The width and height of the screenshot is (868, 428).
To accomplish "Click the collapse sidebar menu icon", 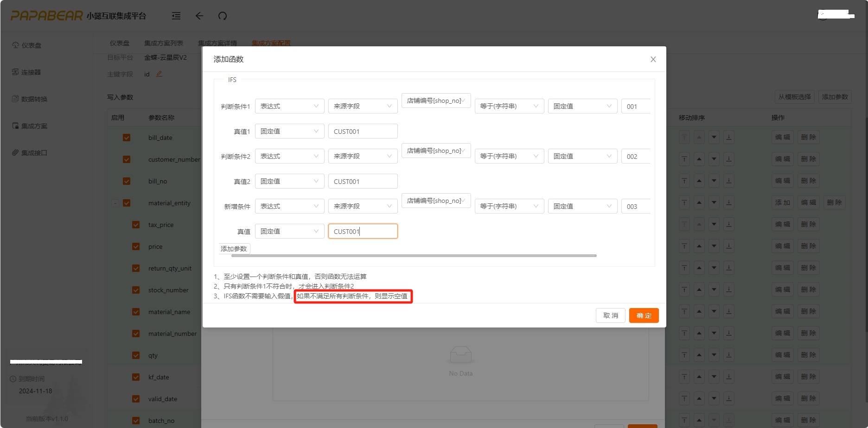I will pos(176,16).
